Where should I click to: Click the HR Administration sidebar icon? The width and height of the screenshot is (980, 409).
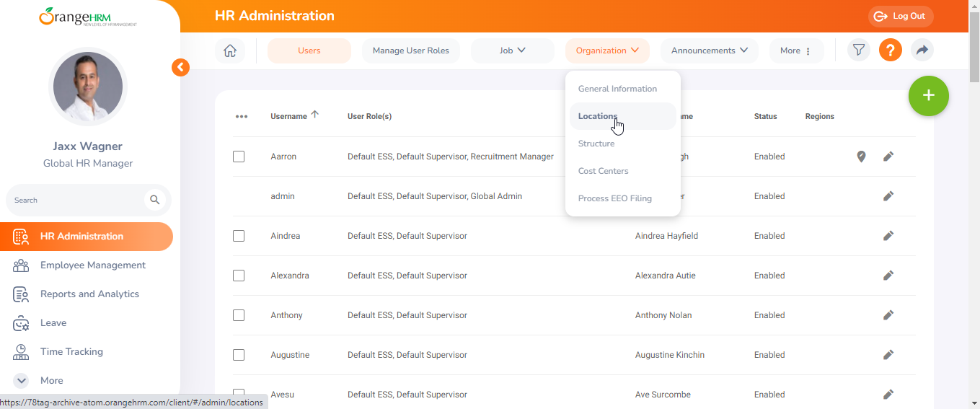(21, 237)
